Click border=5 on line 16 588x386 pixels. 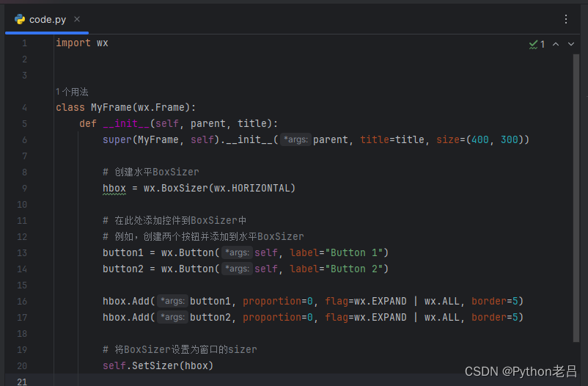tap(495, 301)
